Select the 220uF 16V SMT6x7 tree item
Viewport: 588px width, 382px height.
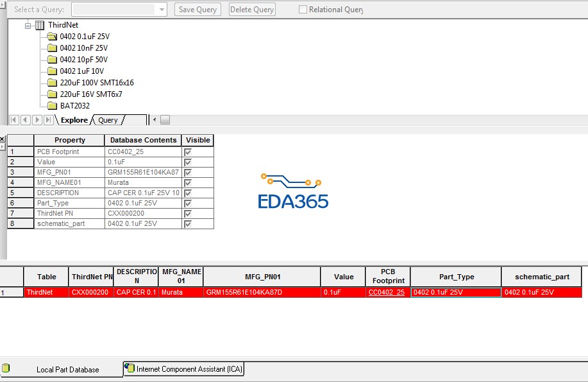coord(91,94)
